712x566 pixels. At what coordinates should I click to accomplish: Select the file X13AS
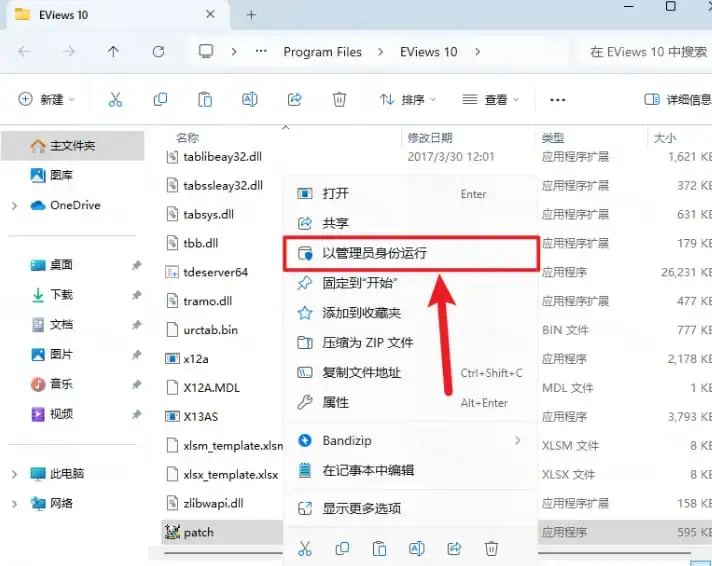[200, 417]
